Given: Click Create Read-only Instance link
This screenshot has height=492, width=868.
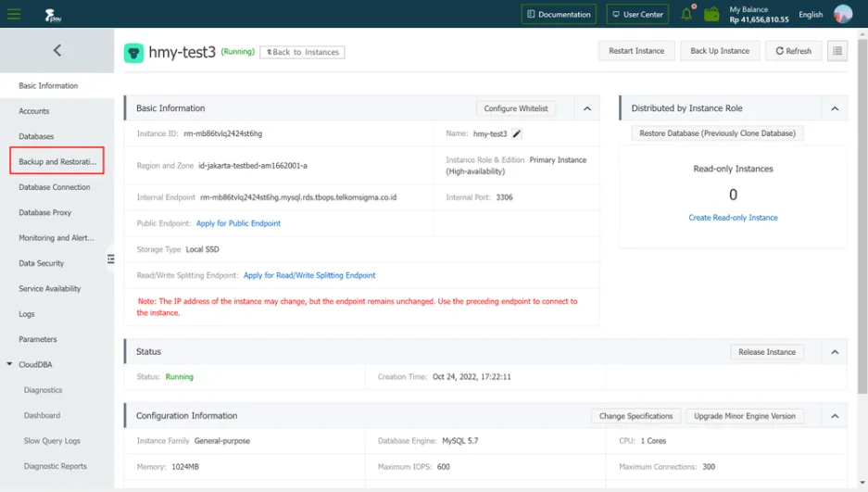Looking at the screenshot, I should pyautogui.click(x=733, y=218).
